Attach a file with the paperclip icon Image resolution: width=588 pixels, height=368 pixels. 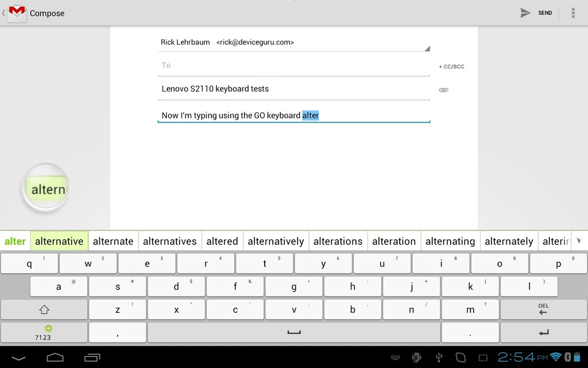coord(444,90)
